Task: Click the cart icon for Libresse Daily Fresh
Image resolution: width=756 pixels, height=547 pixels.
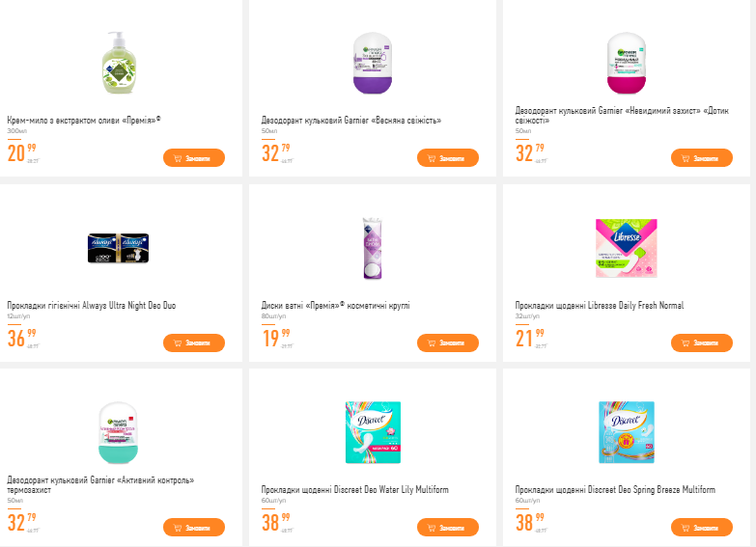Action: [x=686, y=343]
